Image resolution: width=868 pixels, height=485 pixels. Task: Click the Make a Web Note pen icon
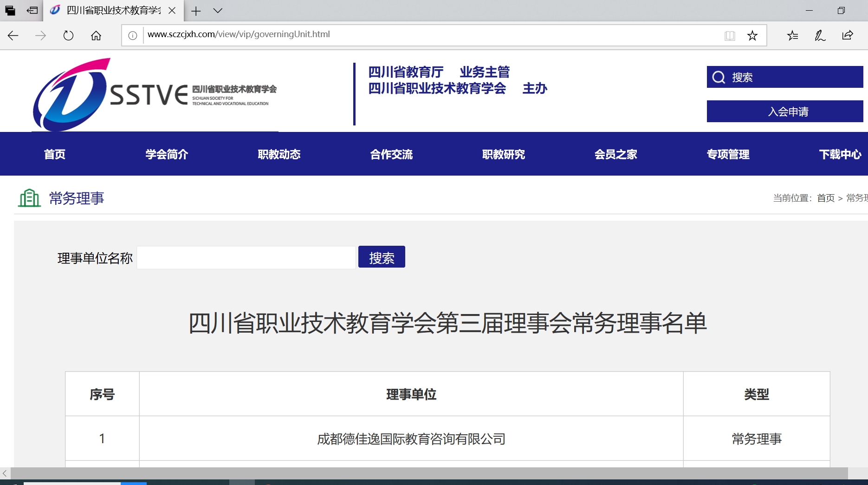tap(820, 35)
